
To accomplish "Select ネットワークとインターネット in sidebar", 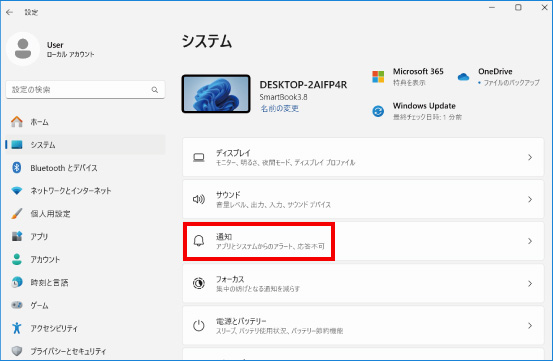I will 85,191.
